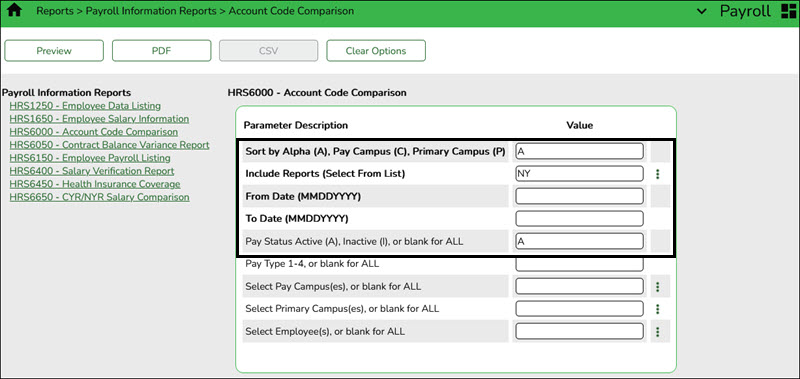Viewport: 800px width, 379px height.
Task: Open HRS6150 - Employee Payroll Listing
Action: click(x=90, y=158)
